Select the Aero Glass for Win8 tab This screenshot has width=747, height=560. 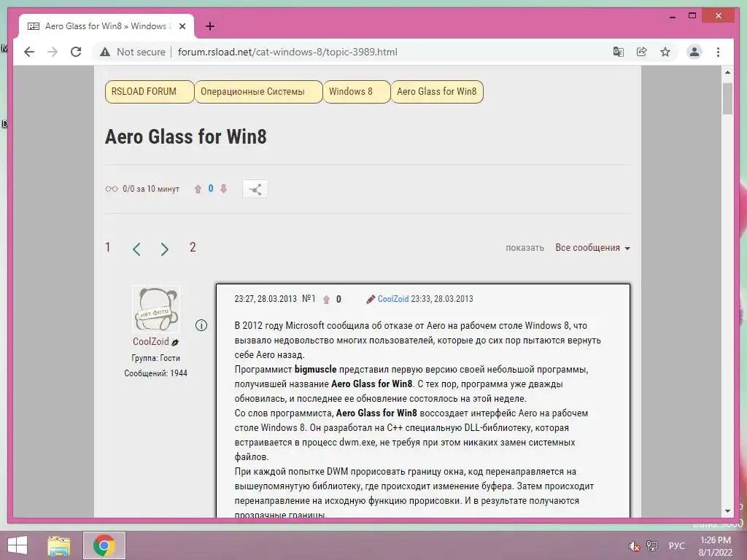pos(106,26)
